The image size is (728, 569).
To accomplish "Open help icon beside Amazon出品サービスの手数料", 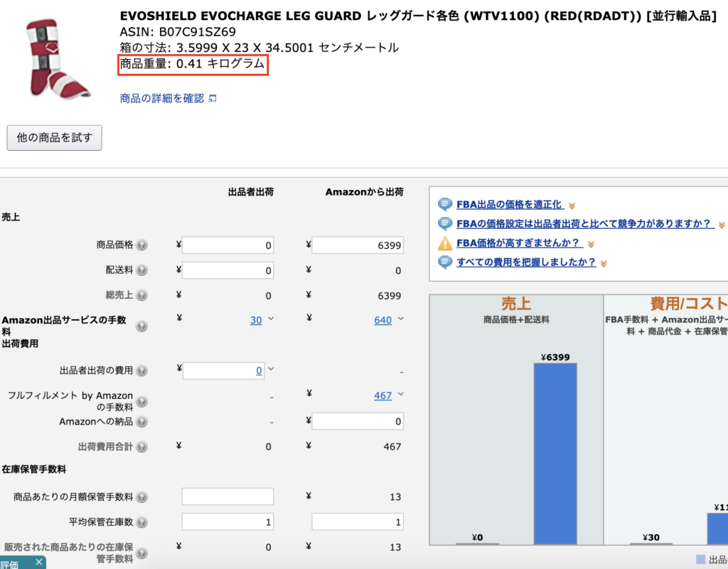I will click(x=141, y=326).
